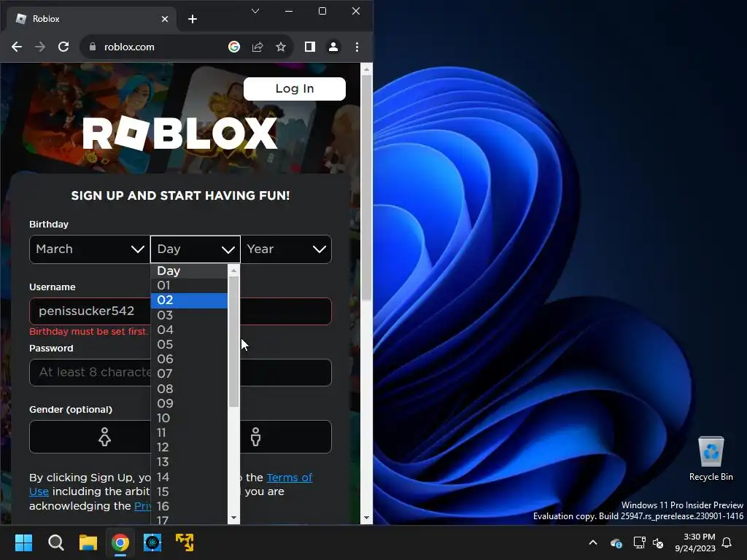Select day 13 from the list

(189, 462)
